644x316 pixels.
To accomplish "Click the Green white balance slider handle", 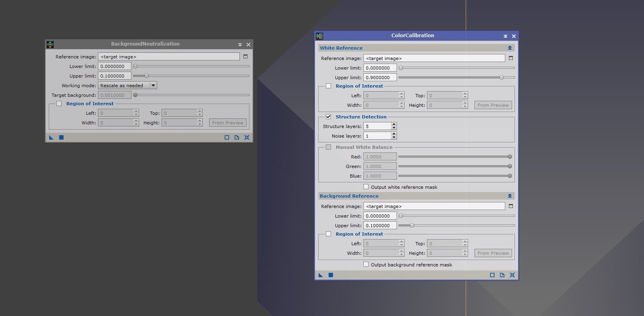I will click(x=510, y=166).
